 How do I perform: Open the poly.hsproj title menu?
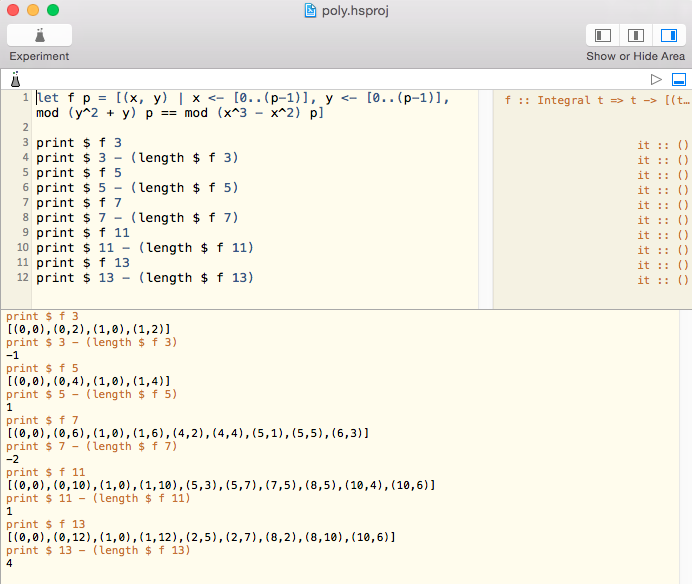tap(354, 10)
